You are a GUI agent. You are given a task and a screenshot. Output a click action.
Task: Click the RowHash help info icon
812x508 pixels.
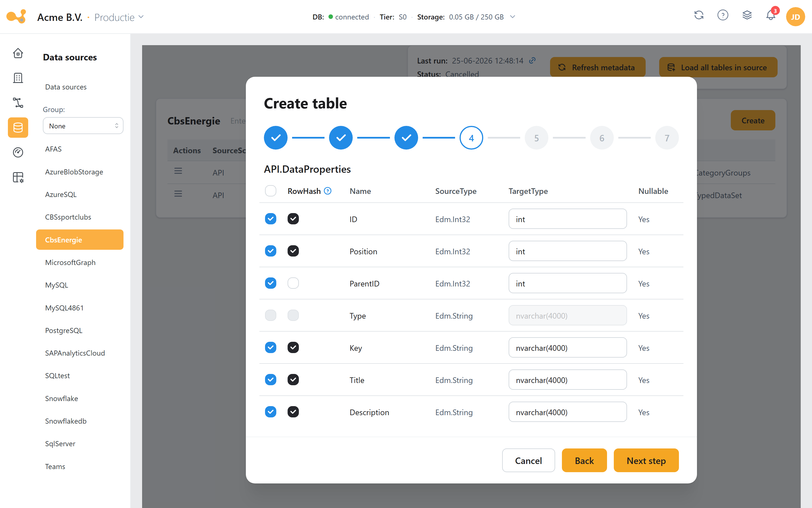328,191
